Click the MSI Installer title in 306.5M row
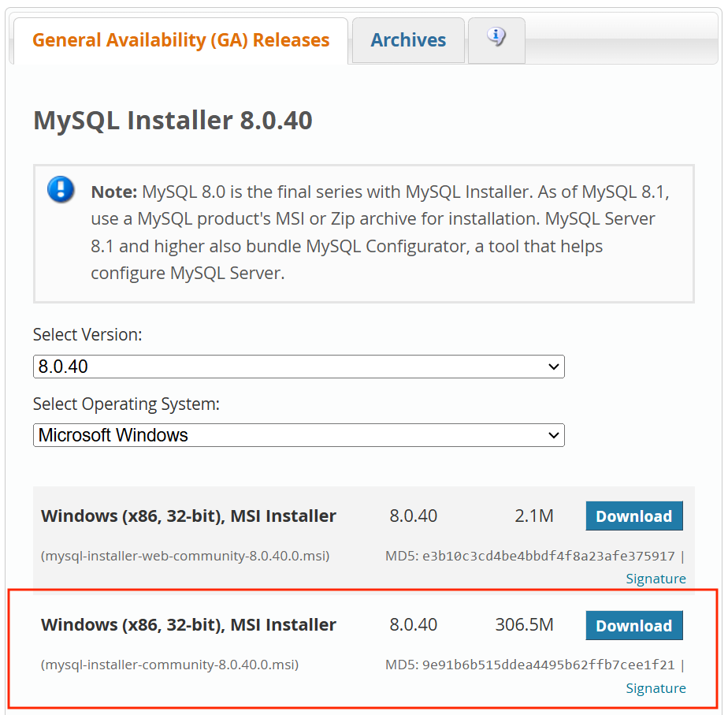Screen dimensions: 728x715 [188, 625]
